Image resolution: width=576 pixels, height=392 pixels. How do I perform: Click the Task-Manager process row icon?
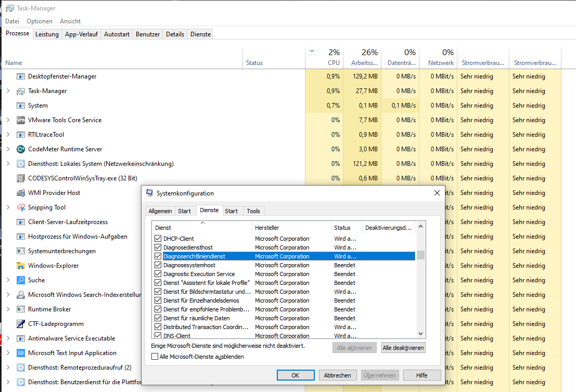(x=21, y=91)
